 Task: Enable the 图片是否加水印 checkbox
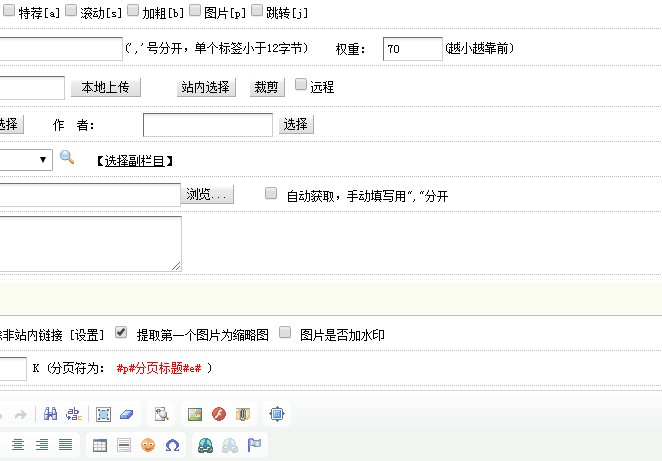click(285, 333)
